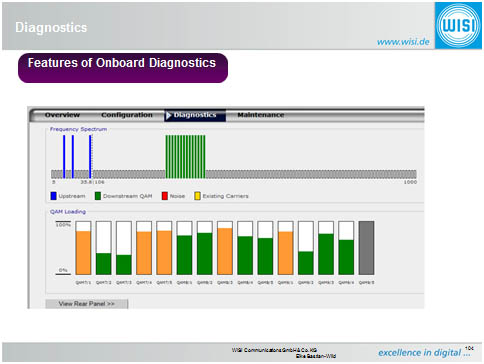Screen dimensions: 484x364
Task: Switch to the Configuration tab
Action: (127, 115)
